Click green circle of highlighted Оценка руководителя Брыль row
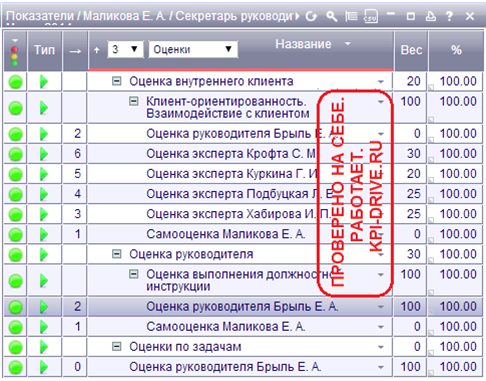Image resolution: width=486 pixels, height=381 pixels. 15,307
